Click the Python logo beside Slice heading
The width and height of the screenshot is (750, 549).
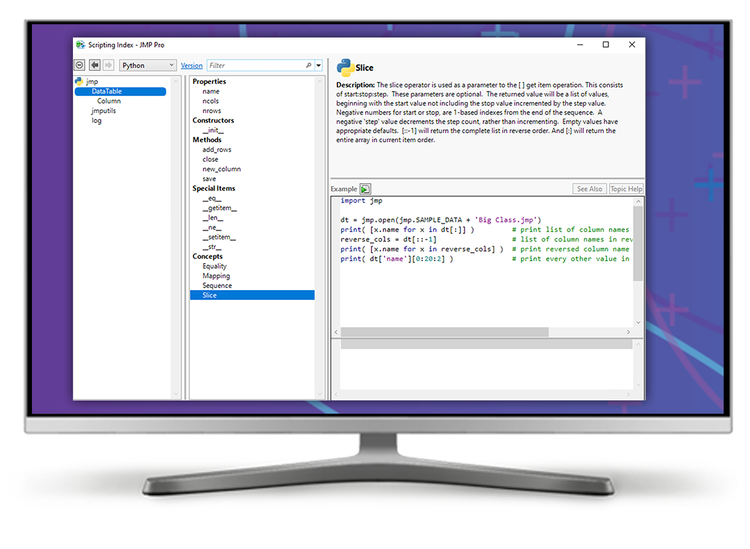click(x=345, y=68)
